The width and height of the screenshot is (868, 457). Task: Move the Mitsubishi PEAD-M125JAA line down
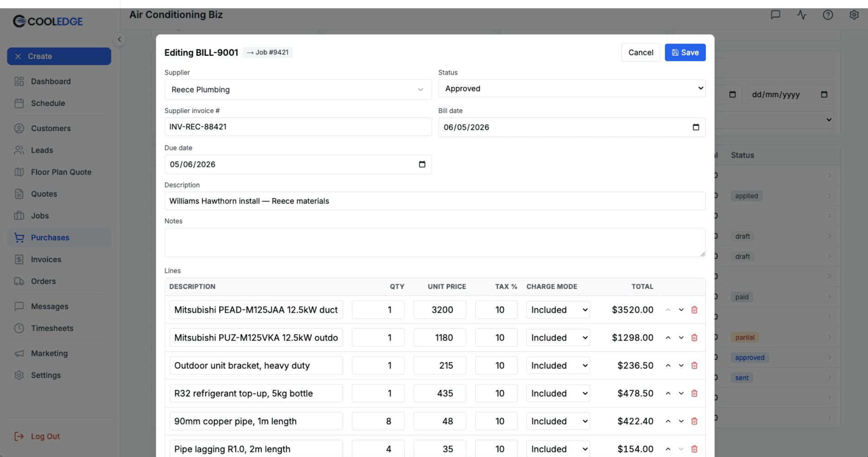click(681, 310)
